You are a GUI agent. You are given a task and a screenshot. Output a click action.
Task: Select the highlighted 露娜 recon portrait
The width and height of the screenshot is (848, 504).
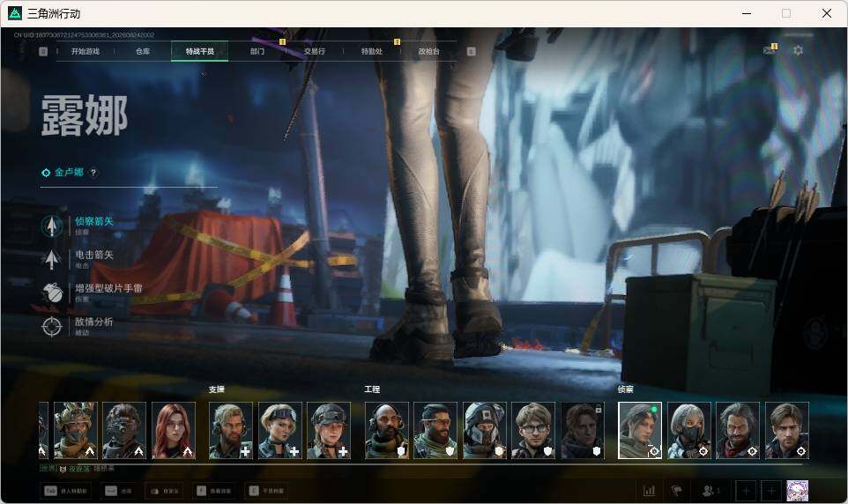[640, 431]
